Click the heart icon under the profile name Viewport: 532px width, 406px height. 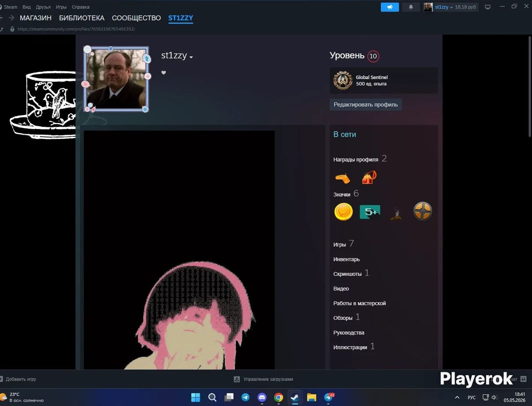tap(164, 73)
